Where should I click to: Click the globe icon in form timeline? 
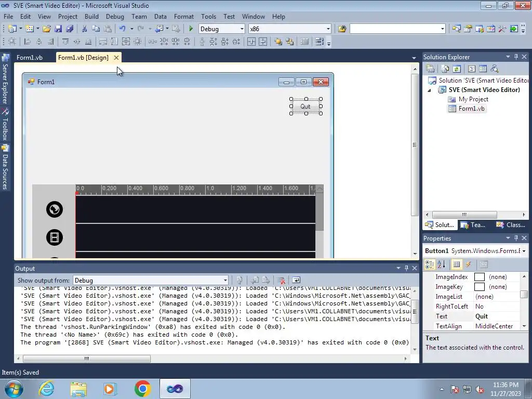coord(55,209)
